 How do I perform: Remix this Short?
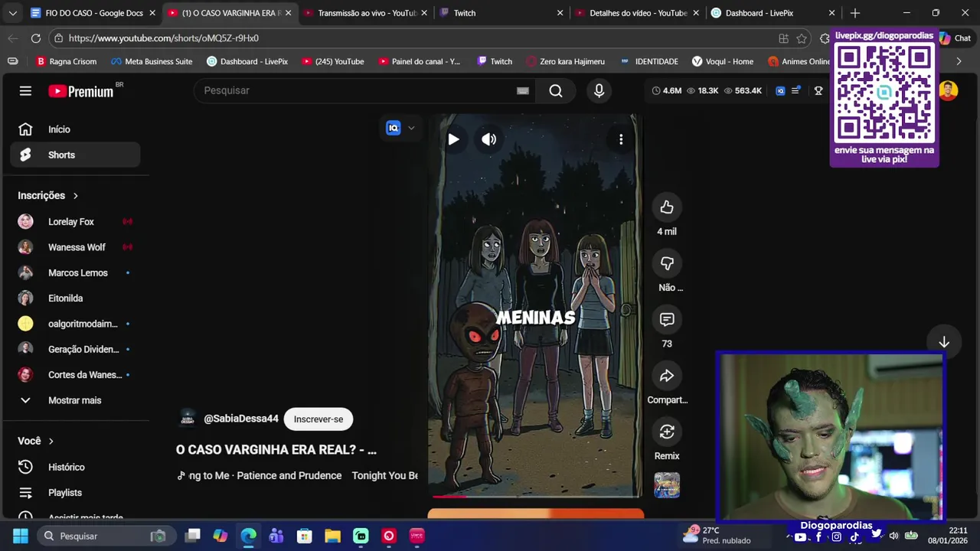click(667, 432)
